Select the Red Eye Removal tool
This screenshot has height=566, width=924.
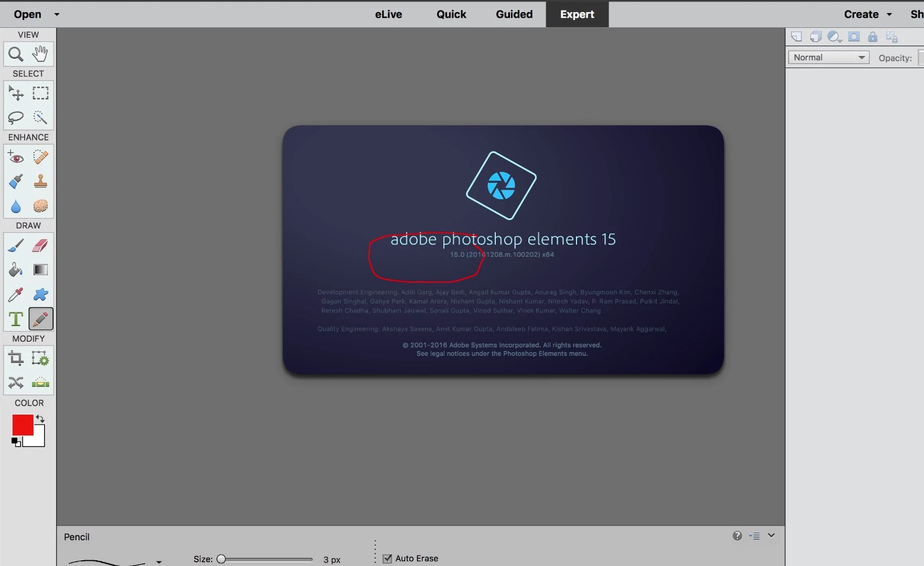[x=16, y=157]
